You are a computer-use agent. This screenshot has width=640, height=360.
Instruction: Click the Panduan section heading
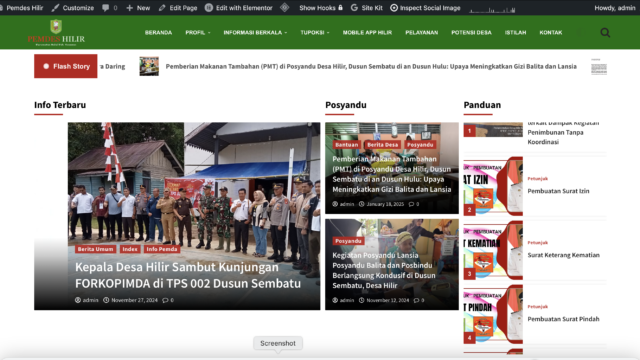tap(482, 105)
